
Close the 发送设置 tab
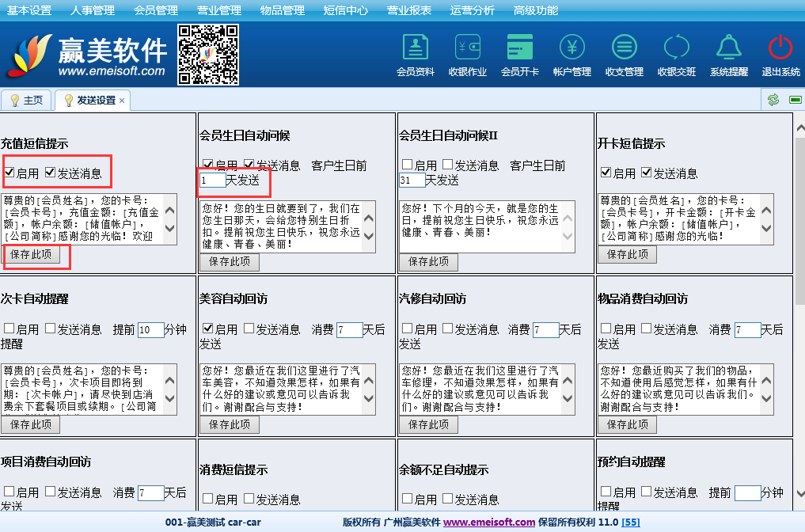[x=123, y=101]
